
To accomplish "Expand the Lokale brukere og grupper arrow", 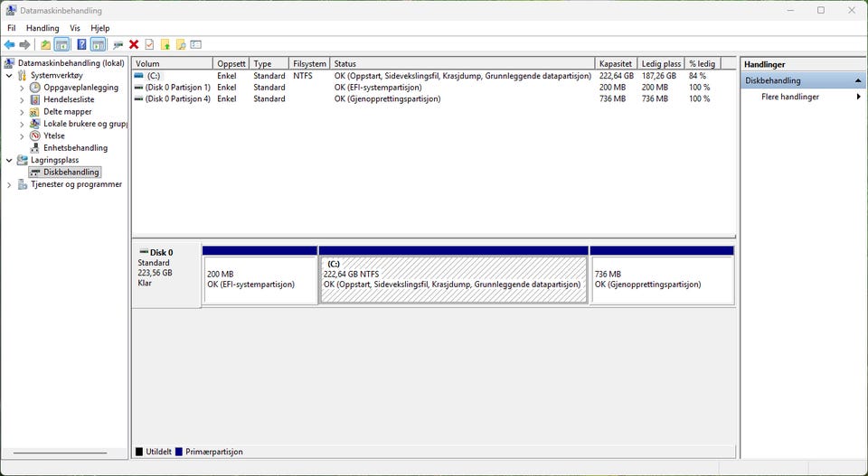I will [22, 124].
